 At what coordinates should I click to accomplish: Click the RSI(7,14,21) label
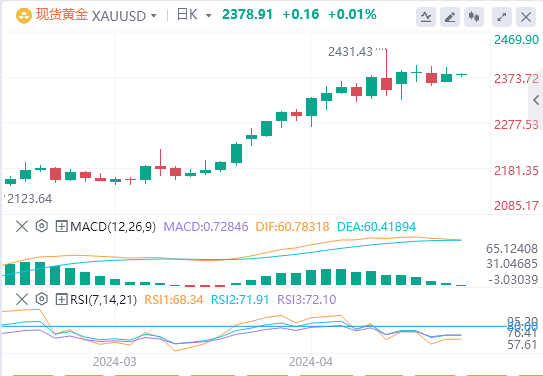104,299
